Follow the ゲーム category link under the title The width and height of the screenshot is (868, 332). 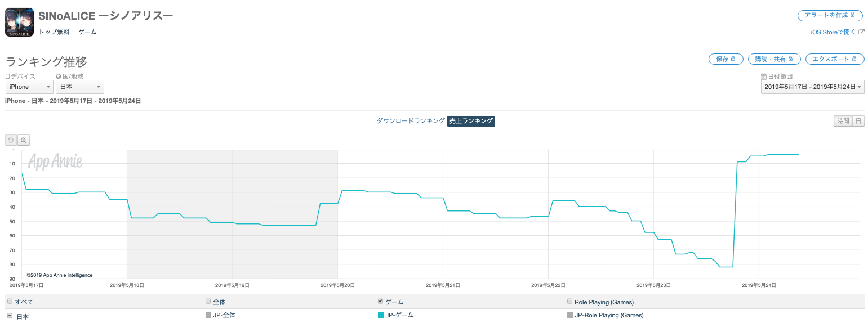pyautogui.click(x=87, y=32)
